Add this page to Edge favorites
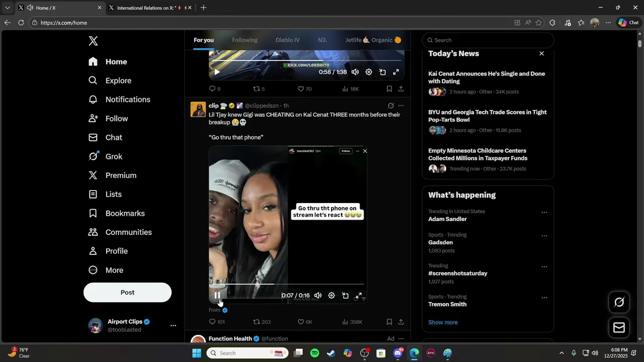 click(539, 23)
